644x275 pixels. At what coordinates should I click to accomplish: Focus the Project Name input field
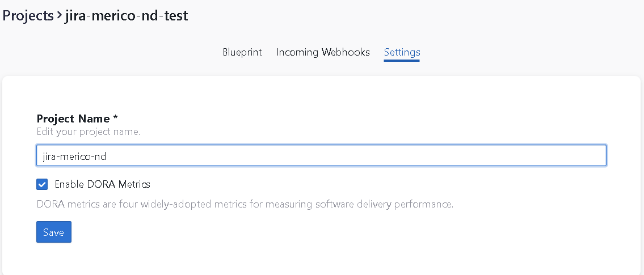click(321, 155)
